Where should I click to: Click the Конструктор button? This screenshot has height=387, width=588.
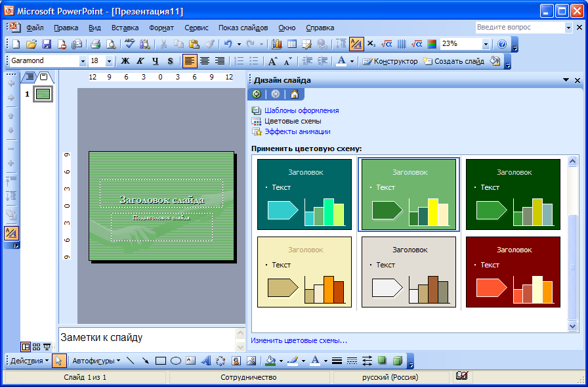click(390, 61)
